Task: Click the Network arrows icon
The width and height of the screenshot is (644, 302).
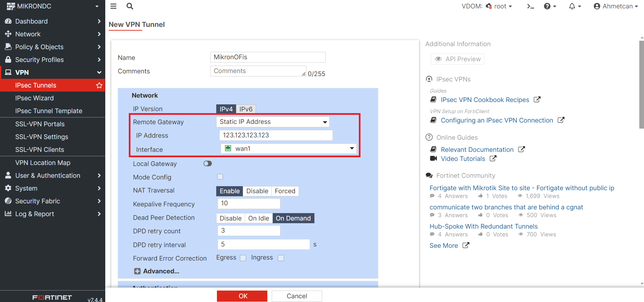Action: [x=8, y=34]
